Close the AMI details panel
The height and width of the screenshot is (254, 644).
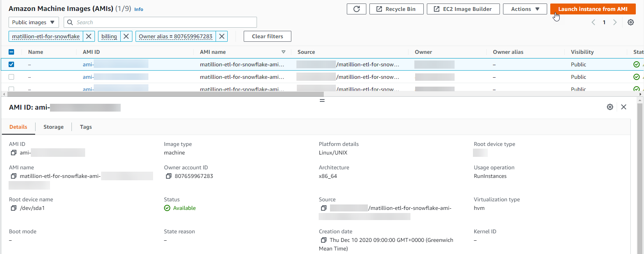(x=624, y=107)
